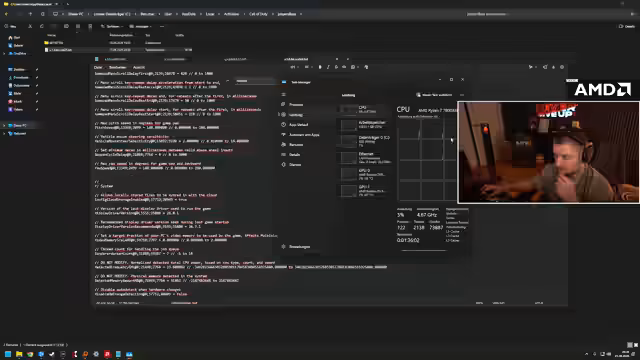Image resolution: width=640 pixels, height=360 pixels.
Task: Apply bold formatting in Notepad toolbar
Action: [320, 67]
